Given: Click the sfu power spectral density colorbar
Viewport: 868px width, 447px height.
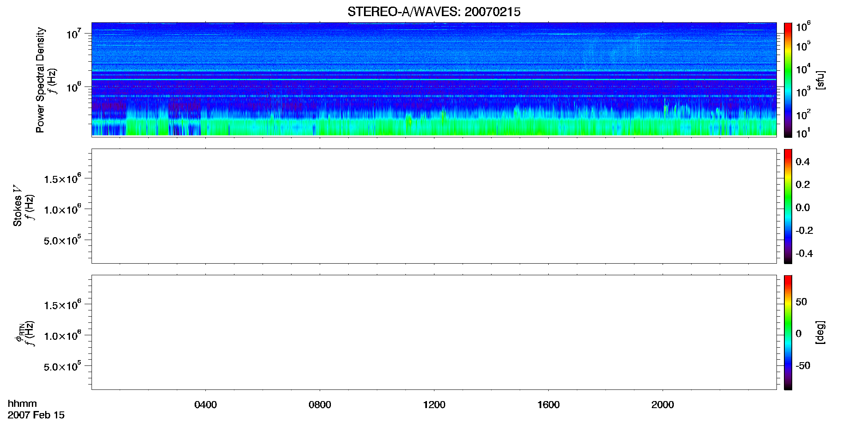Looking at the screenshot, I should (788, 80).
